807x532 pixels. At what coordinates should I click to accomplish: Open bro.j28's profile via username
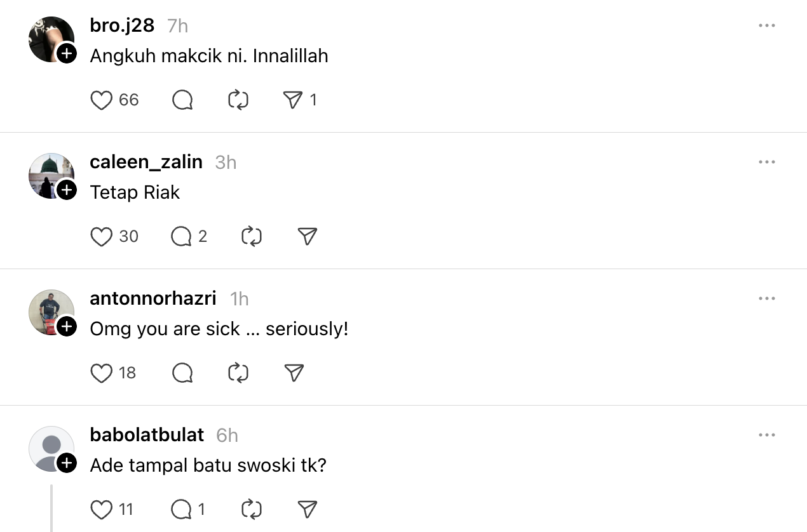tap(123, 25)
